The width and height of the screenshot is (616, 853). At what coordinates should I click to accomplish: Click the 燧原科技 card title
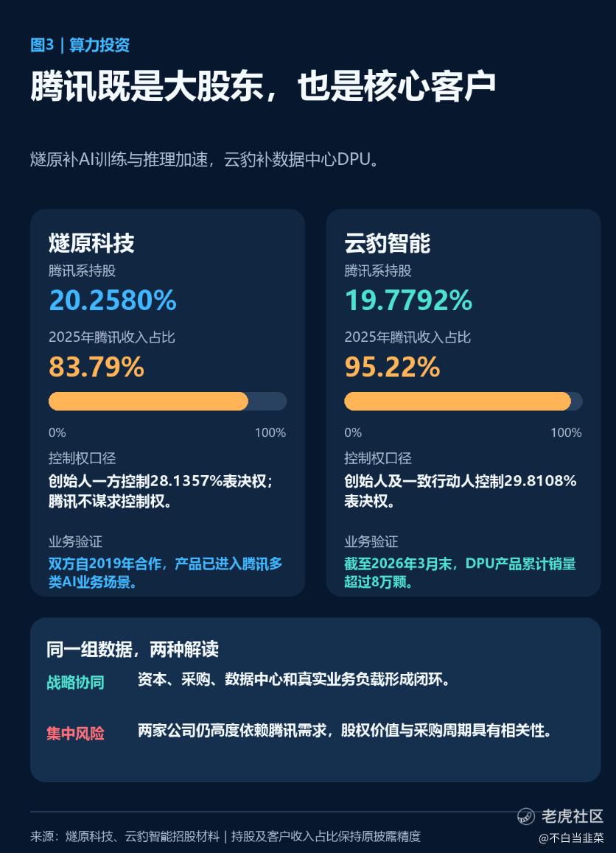pos(91,243)
